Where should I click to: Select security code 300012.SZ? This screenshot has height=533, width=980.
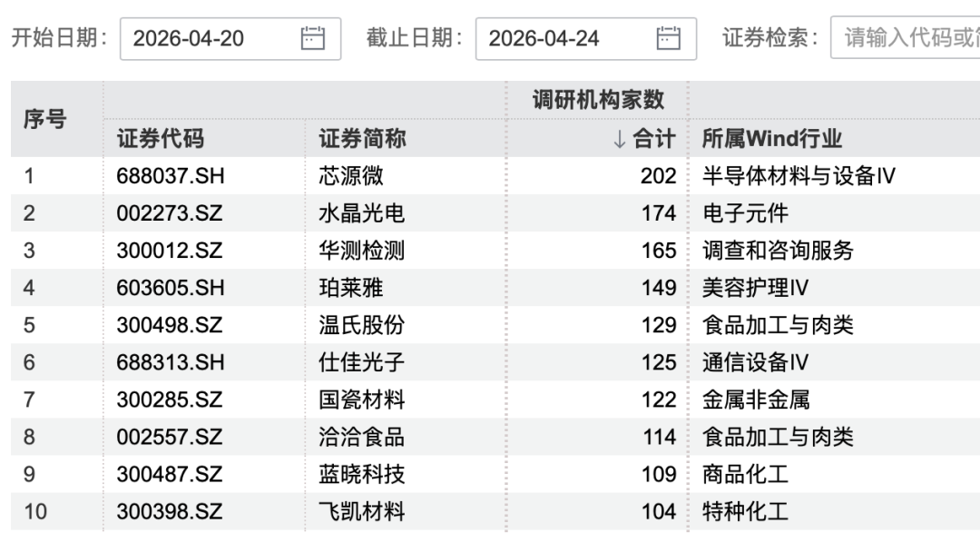[x=170, y=251]
